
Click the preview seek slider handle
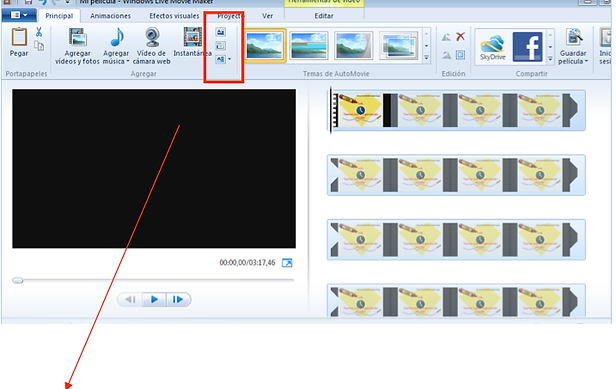18,280
